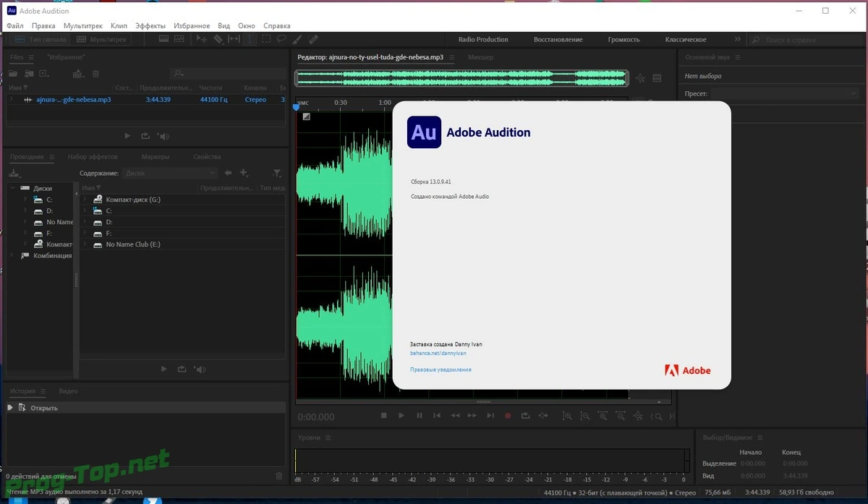The width and height of the screenshot is (868, 504).
Task: Click Insert into Multitrack icon in Files panel
Action: coord(78,74)
